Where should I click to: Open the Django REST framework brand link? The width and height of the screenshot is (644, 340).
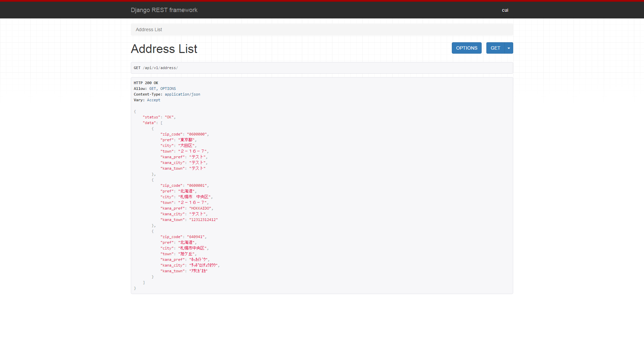pos(164,10)
